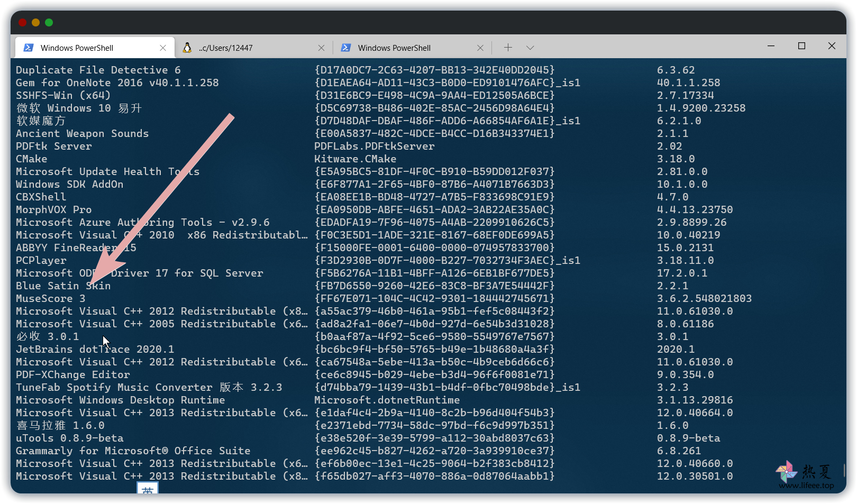Close the terminal window with the X button

[832, 46]
